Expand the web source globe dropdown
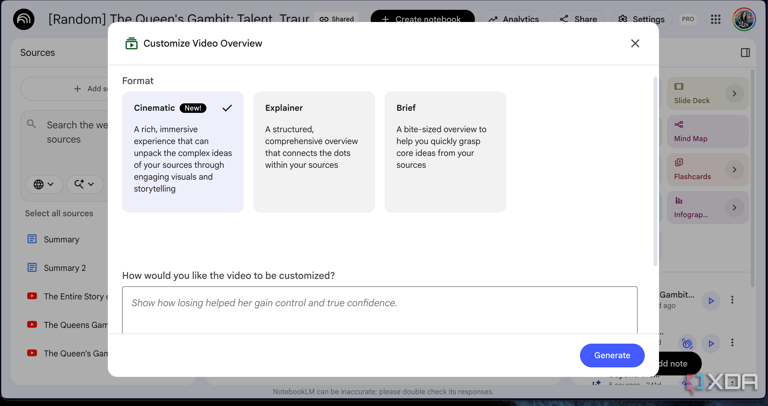 (44, 184)
